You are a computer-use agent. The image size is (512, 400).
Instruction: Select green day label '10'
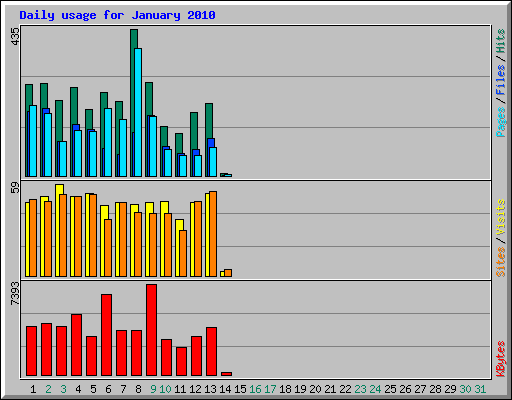pos(165,389)
